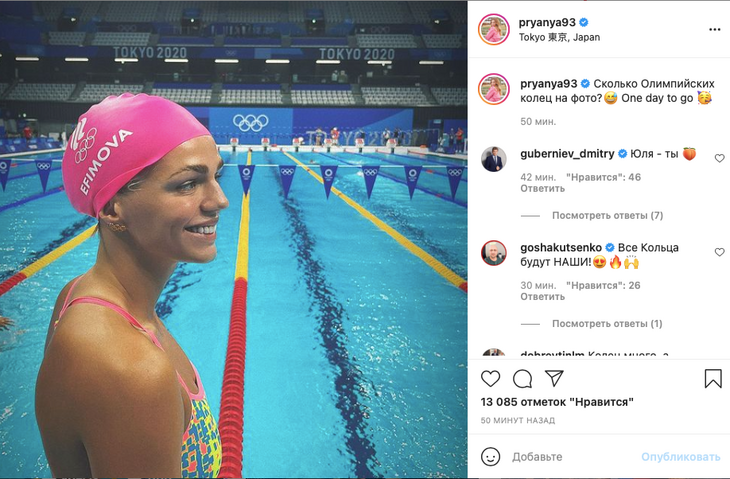Expand the one reply under goshakutsenko comment
730x479 pixels.
[x=607, y=324]
